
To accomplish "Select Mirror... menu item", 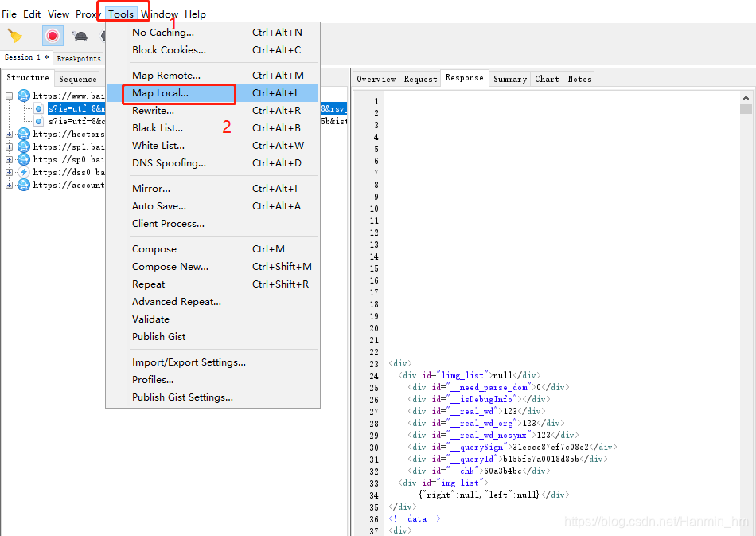I will 212,189.
